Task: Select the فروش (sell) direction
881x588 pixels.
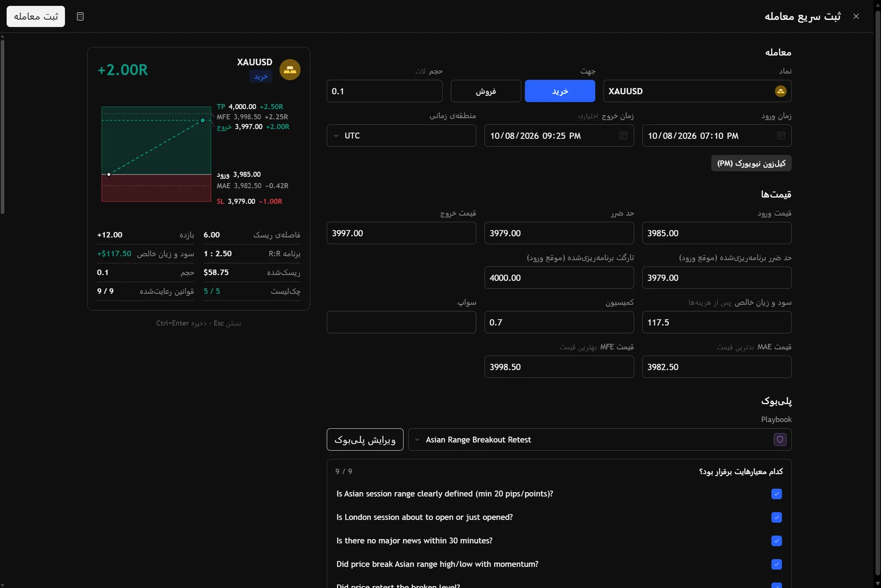Action: tap(486, 91)
